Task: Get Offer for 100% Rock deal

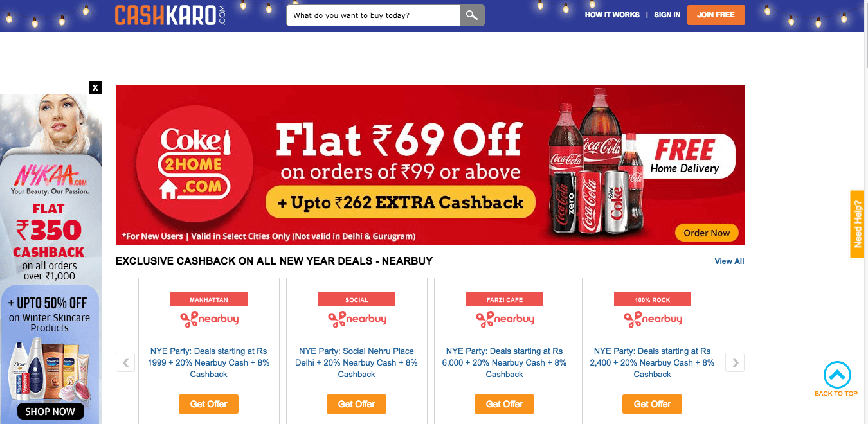Action: [652, 404]
